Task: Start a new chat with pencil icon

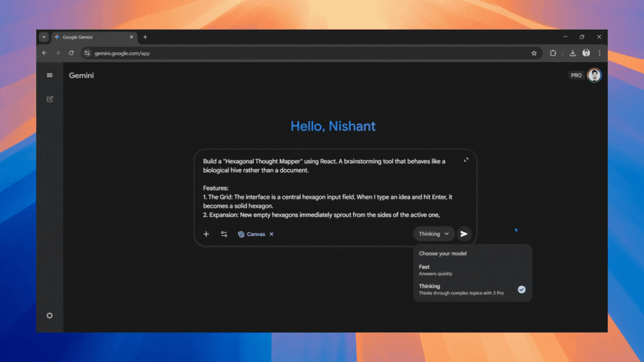Action: [x=50, y=99]
